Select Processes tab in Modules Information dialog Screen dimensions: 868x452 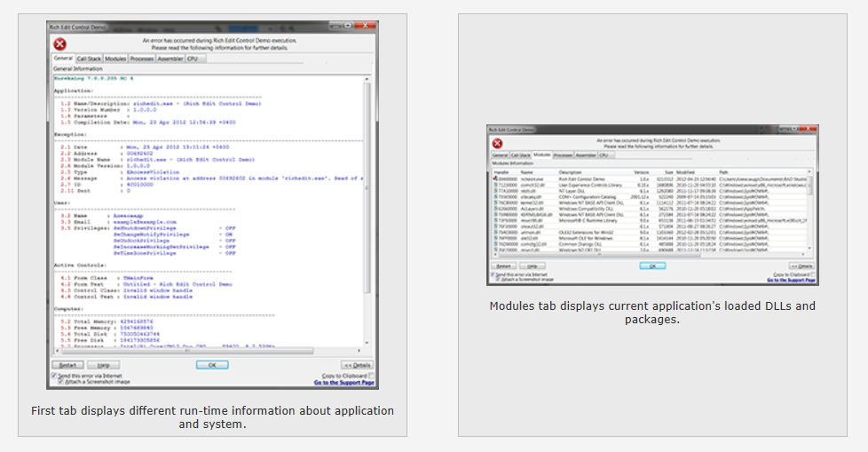[x=563, y=155]
